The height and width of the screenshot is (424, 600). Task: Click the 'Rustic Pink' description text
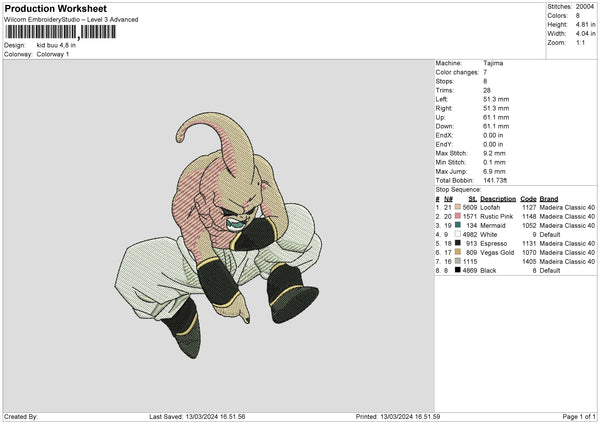coord(497,217)
